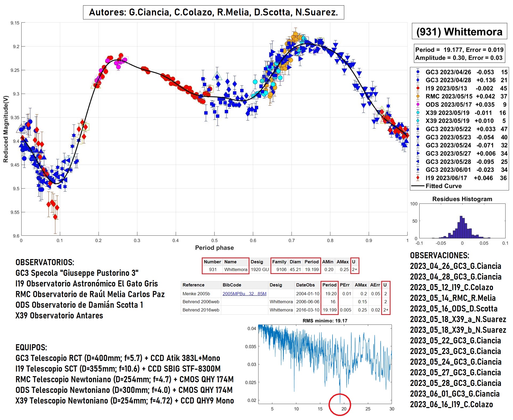
Task: Click the RMC 2023/05/15 orange legend marker
Action: (418, 96)
